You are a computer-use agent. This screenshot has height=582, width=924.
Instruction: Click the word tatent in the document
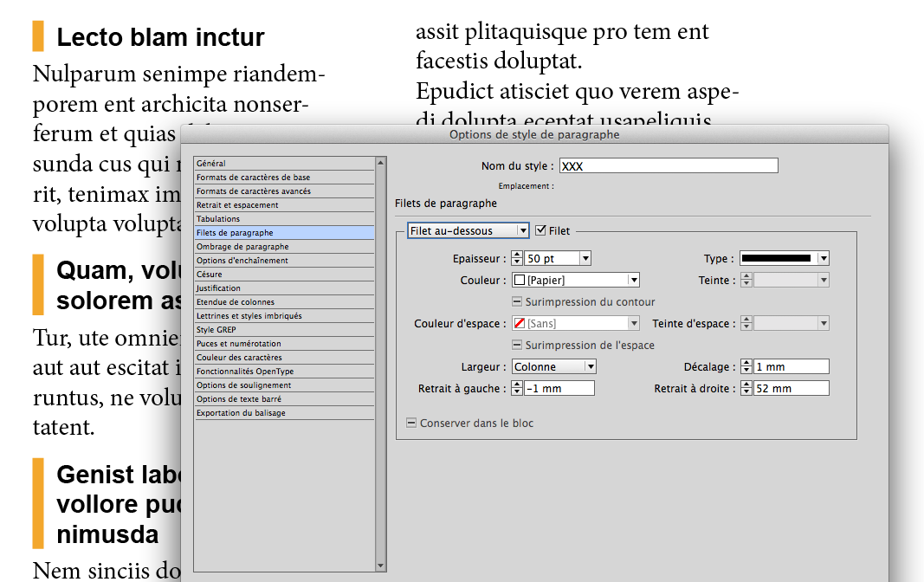click(63, 427)
